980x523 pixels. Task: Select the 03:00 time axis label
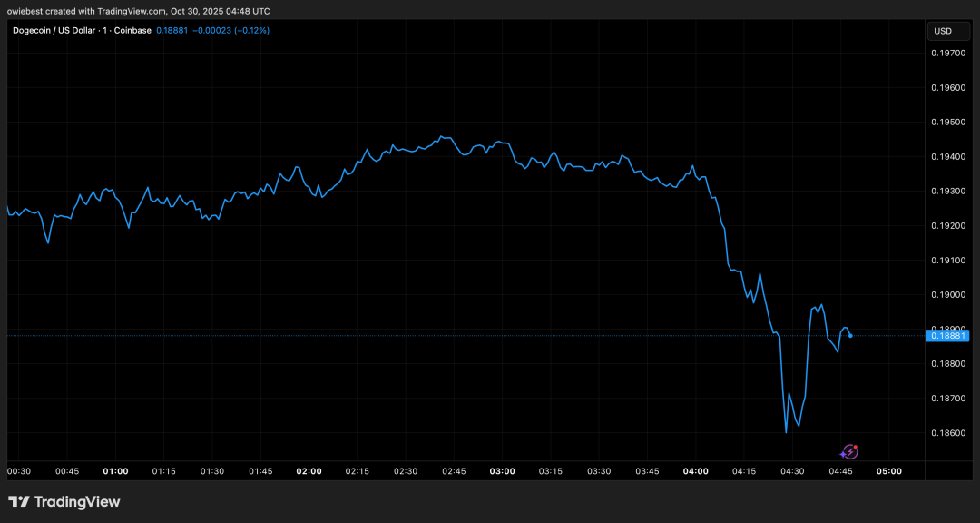tap(502, 471)
